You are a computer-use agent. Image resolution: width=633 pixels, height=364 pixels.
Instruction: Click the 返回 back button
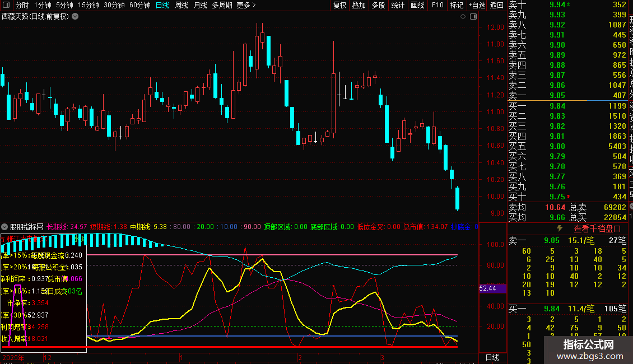[496, 5]
